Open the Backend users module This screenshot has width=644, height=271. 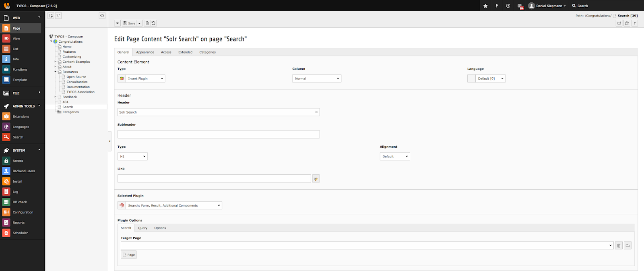coord(21,171)
